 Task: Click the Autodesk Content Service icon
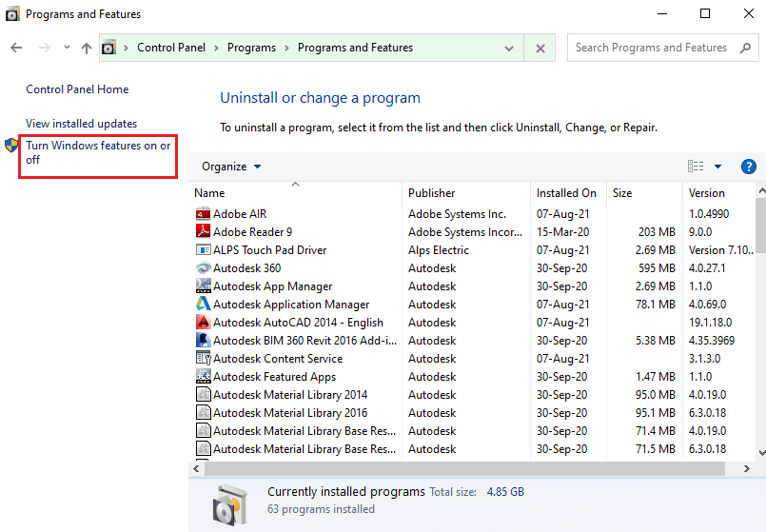pyautogui.click(x=204, y=358)
